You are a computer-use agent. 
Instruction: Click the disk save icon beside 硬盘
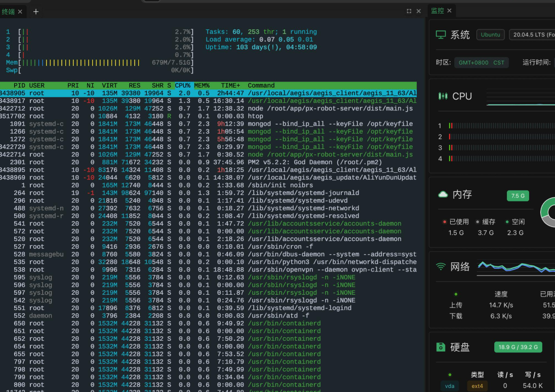click(441, 347)
